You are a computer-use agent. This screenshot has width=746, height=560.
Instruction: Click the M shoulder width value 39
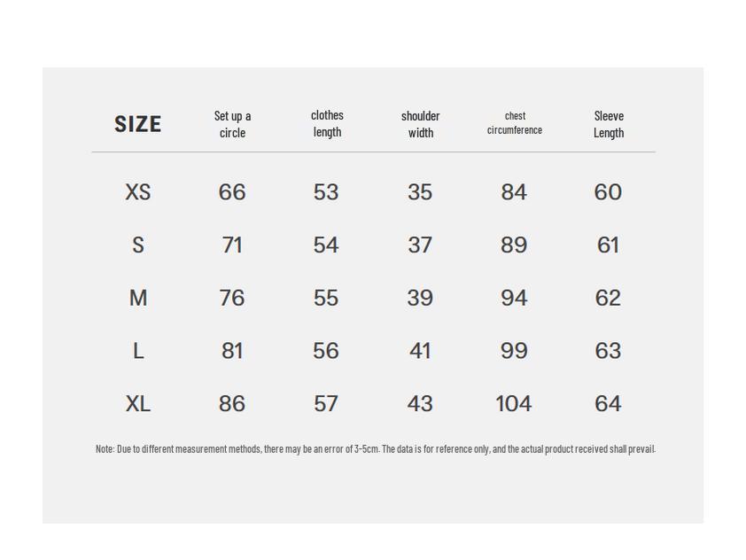coord(420,299)
